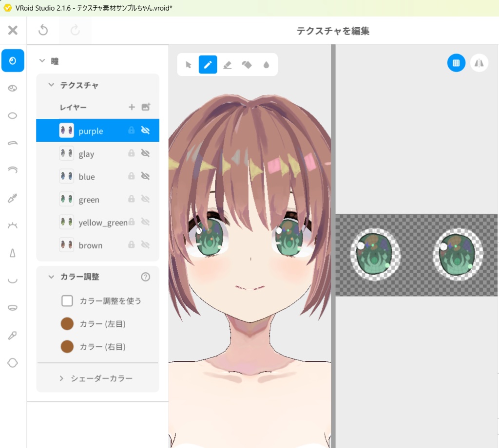The width and height of the screenshot is (499, 448).
Task: Select the arrow selection tool
Action: [x=189, y=64]
